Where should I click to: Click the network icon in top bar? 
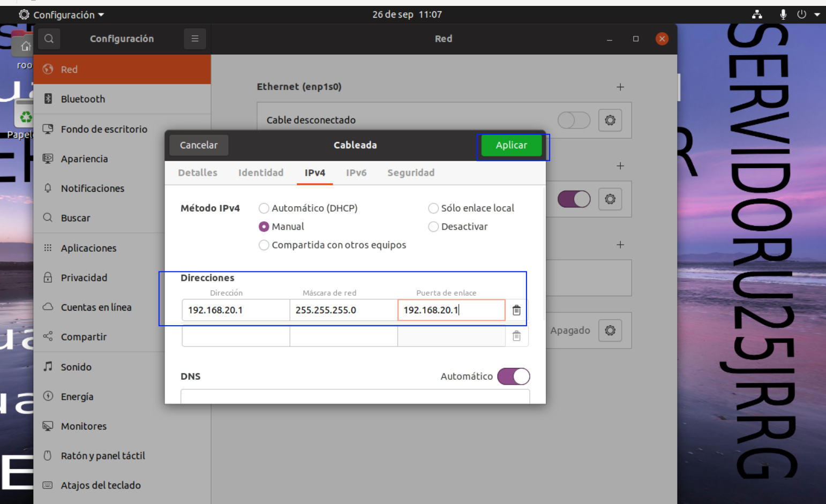[757, 14]
